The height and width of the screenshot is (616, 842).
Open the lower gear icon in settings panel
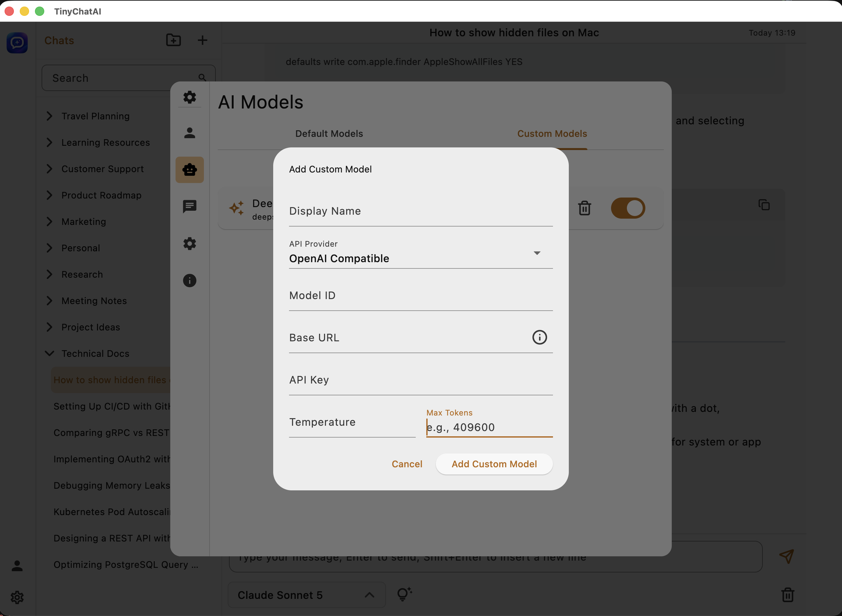(189, 243)
